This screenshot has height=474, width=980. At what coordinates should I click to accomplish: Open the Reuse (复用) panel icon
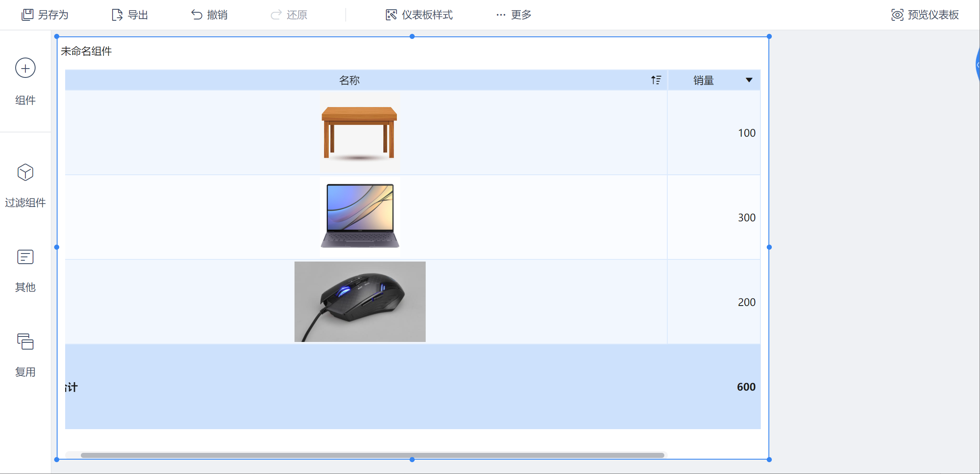tap(25, 342)
